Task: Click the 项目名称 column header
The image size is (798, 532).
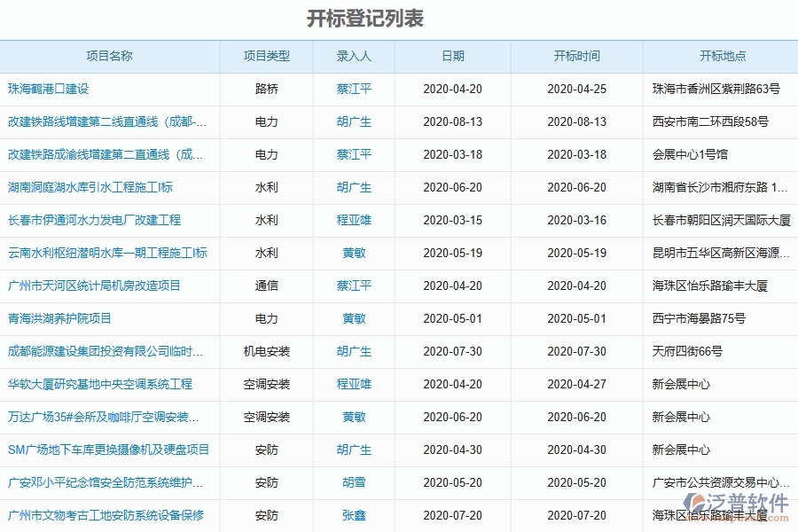Action: click(112, 56)
